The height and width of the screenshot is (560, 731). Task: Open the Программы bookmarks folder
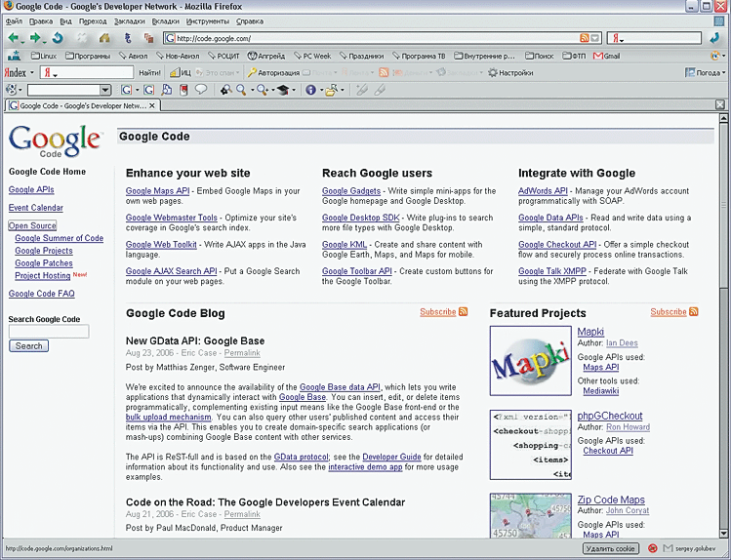(88, 56)
